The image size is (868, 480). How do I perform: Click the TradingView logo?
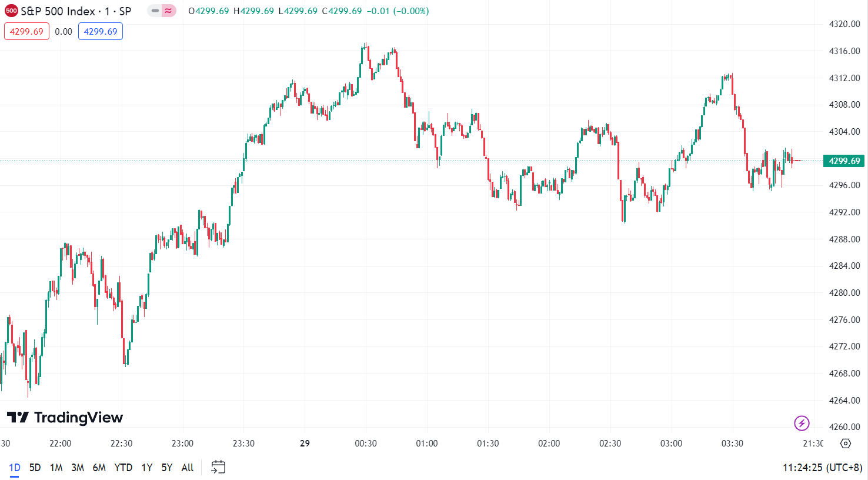pos(65,418)
